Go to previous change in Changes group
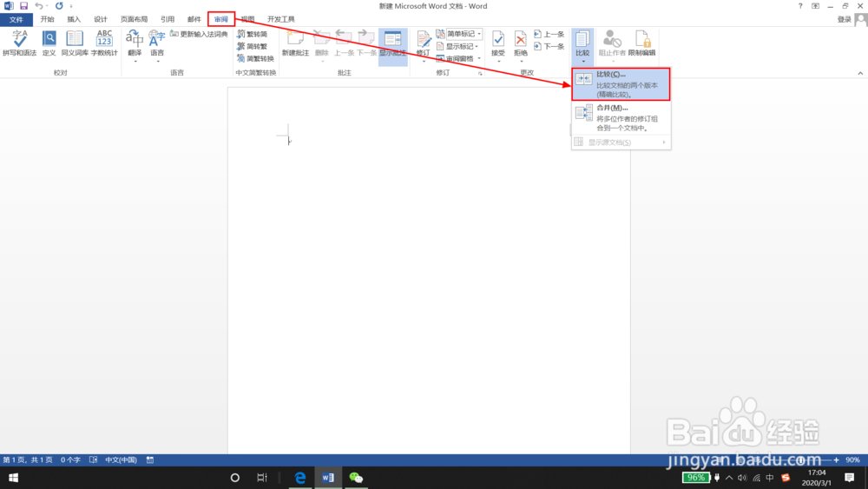The width and height of the screenshot is (868, 489). click(549, 34)
